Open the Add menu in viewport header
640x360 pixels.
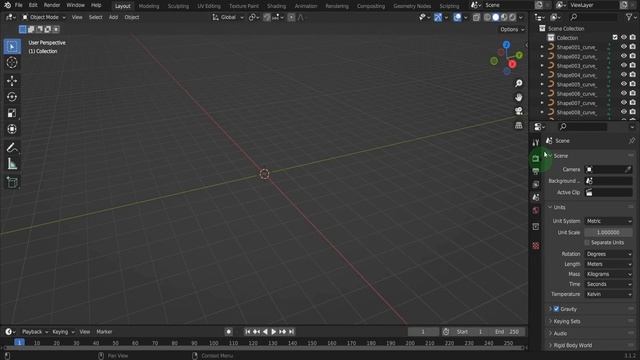(113, 17)
